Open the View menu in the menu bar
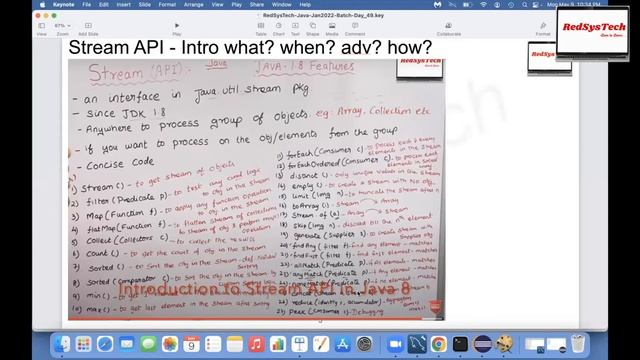The width and height of the screenshot is (640, 360). click(218, 4)
